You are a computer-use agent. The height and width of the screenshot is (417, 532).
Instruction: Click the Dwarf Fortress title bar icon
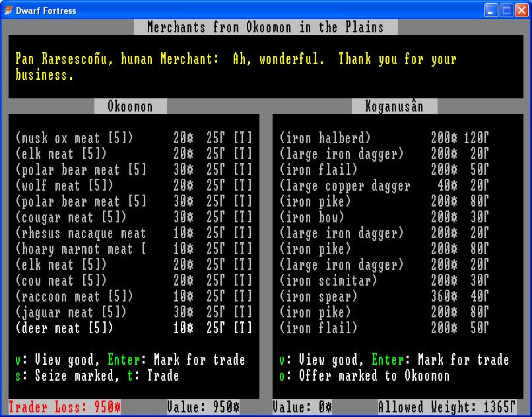pos(8,11)
